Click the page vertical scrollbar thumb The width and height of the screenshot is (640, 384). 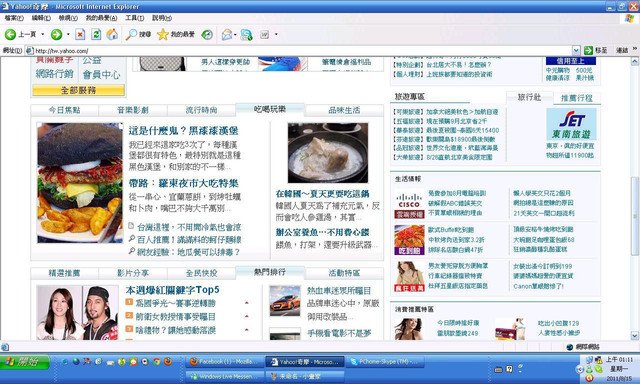click(x=635, y=216)
